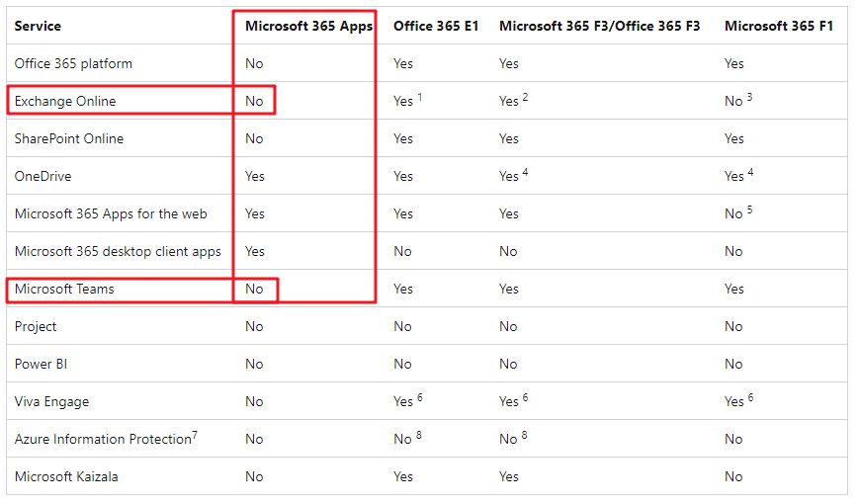Screen dimensions: 858x504
Task: Click No for Microsoft Teams under Microsoft 365 Apps
Action: 254,289
